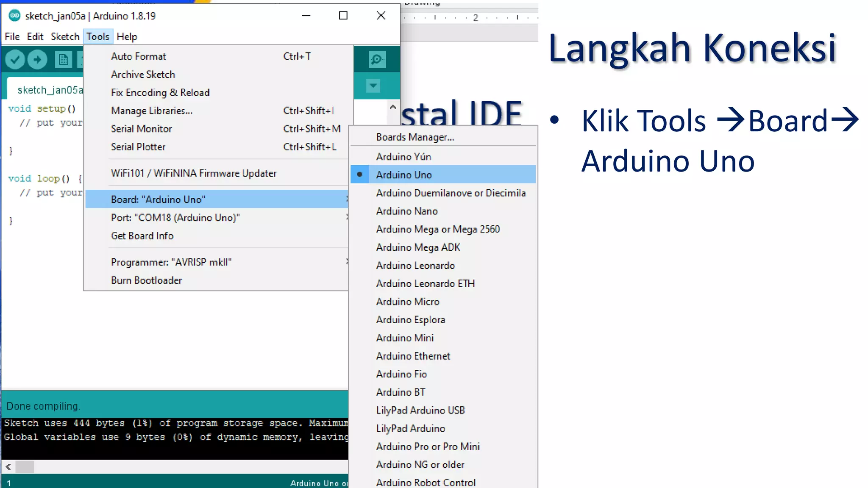Click the "Done compiling." status message
The image size is (868, 488).
pyautogui.click(x=43, y=406)
